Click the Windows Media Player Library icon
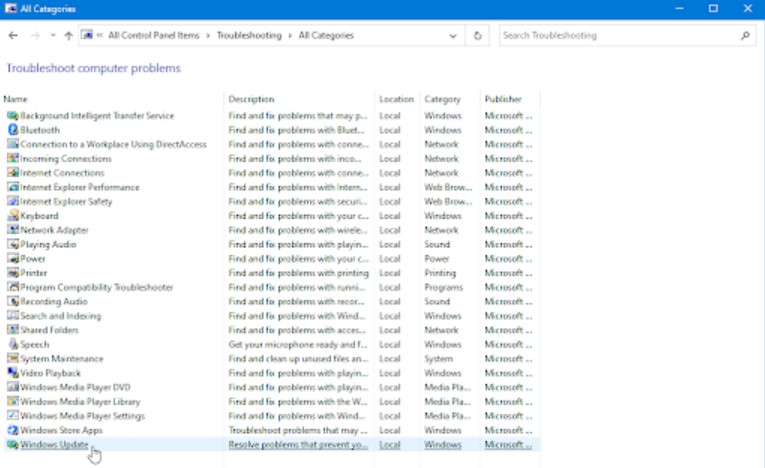This screenshot has height=468, width=765. [x=13, y=402]
